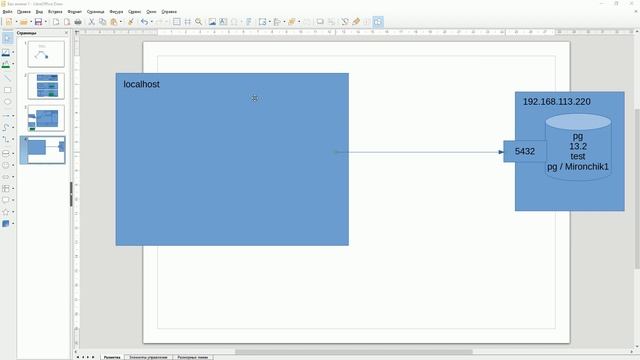The width and height of the screenshot is (640, 360).
Task: Choose the Select arrow tool
Action: [7, 38]
